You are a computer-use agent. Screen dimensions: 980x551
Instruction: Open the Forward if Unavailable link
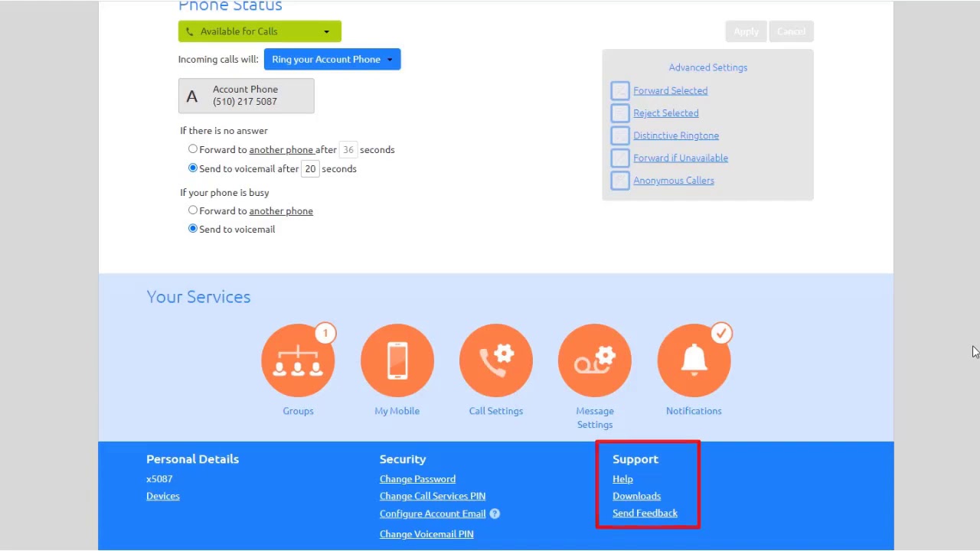(x=681, y=158)
